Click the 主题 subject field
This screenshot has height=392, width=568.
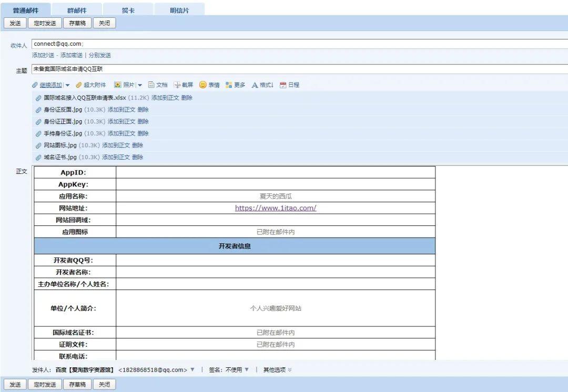point(300,69)
